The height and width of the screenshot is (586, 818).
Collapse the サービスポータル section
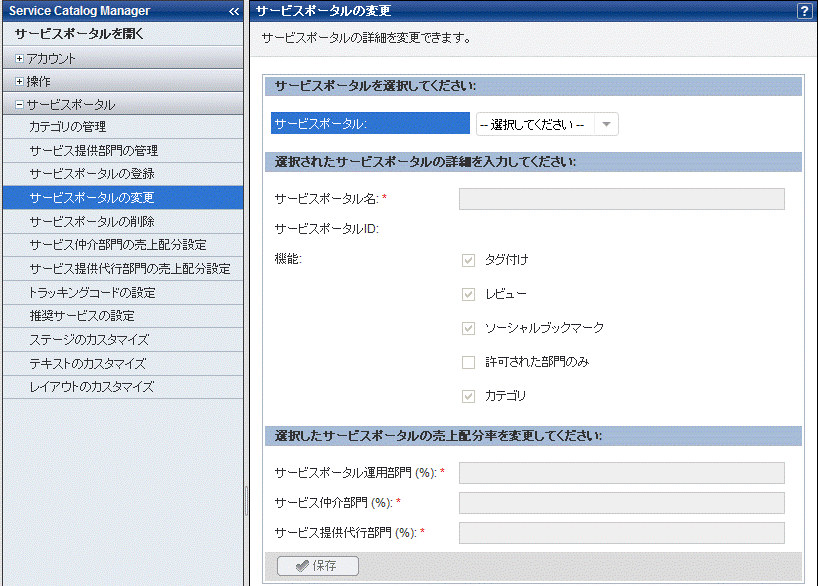click(19, 105)
